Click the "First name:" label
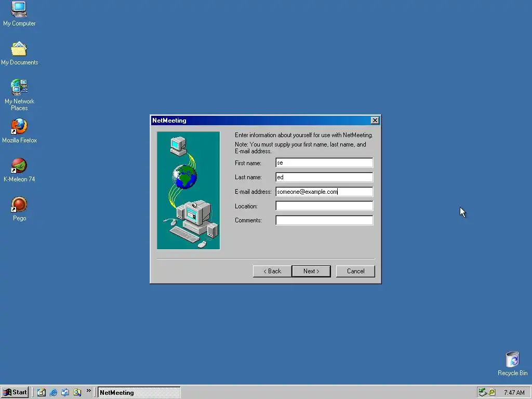The width and height of the screenshot is (532, 399). click(x=248, y=163)
